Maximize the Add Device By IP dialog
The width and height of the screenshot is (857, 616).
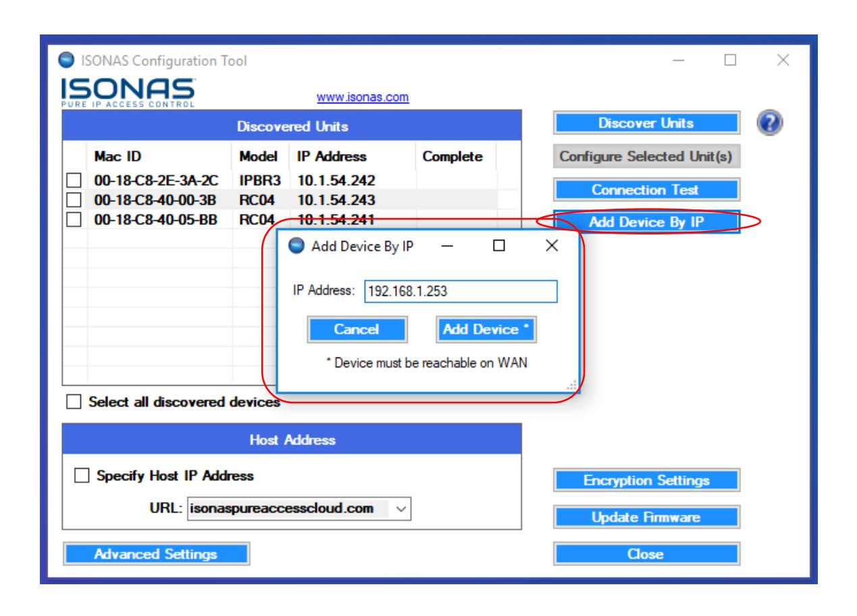tap(500, 246)
